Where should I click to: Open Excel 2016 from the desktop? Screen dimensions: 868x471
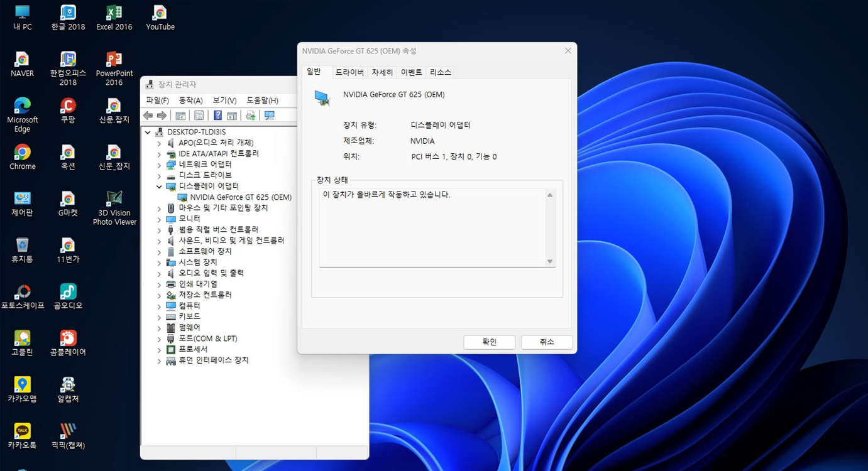click(x=114, y=13)
